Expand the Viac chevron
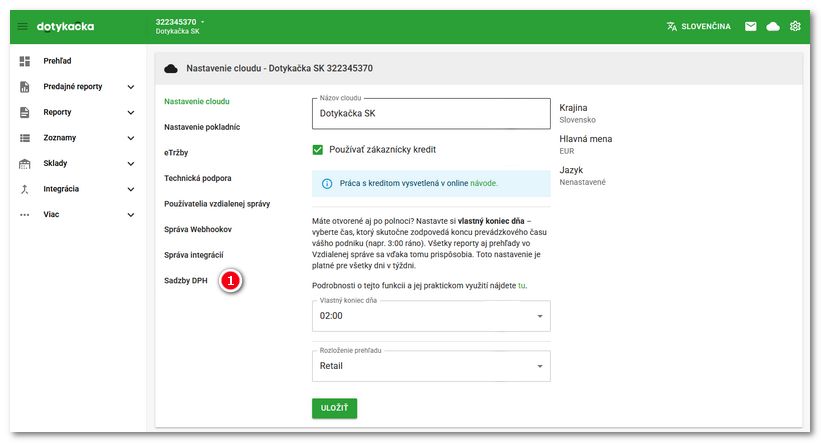The image size is (821, 443). [131, 215]
